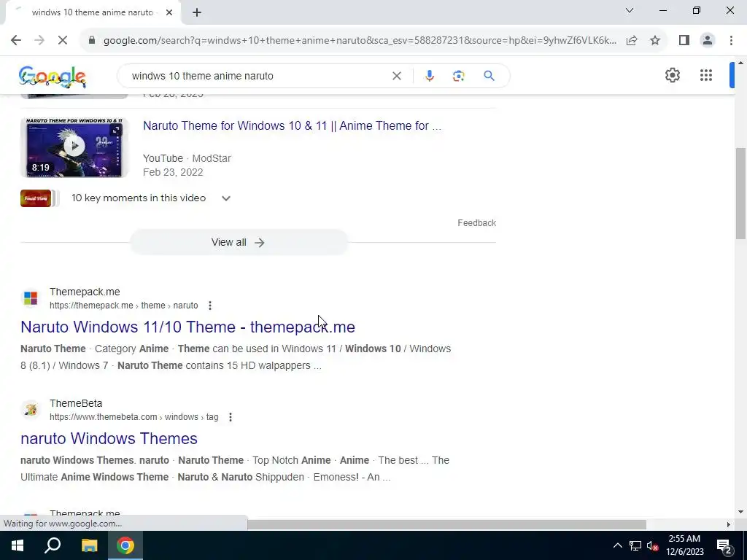Screen dimensions: 747x560
Task: Open the search tabs dropdown chevron
Action: point(630,10)
